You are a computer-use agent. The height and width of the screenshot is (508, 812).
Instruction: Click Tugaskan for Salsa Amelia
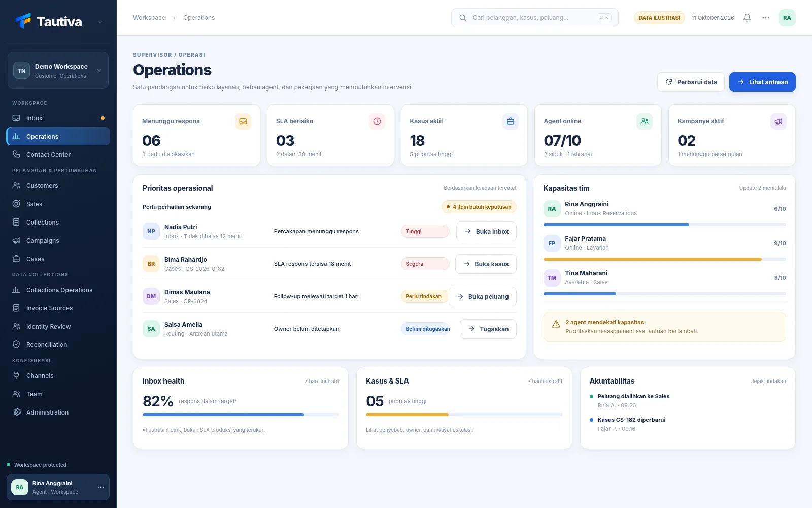click(x=488, y=329)
